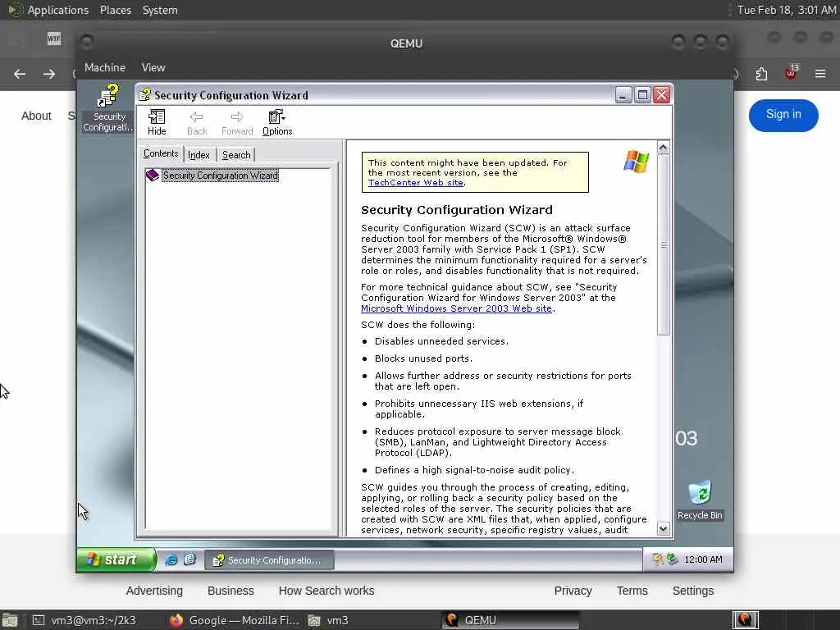Open Settings in Google footer
Image resolution: width=840 pixels, height=630 pixels.
(x=692, y=591)
